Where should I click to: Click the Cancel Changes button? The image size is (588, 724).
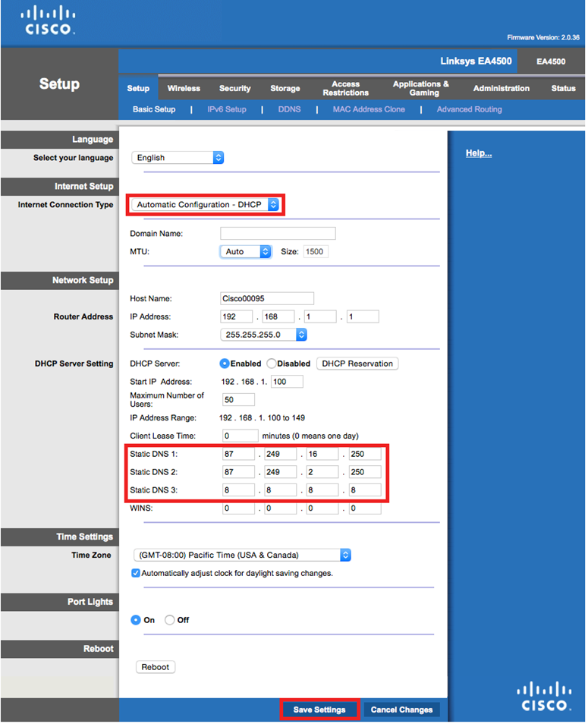click(x=402, y=710)
